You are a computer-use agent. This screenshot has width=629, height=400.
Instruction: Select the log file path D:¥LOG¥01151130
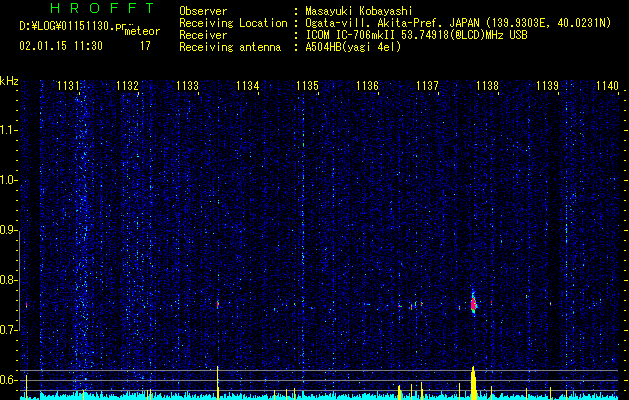coord(67,26)
